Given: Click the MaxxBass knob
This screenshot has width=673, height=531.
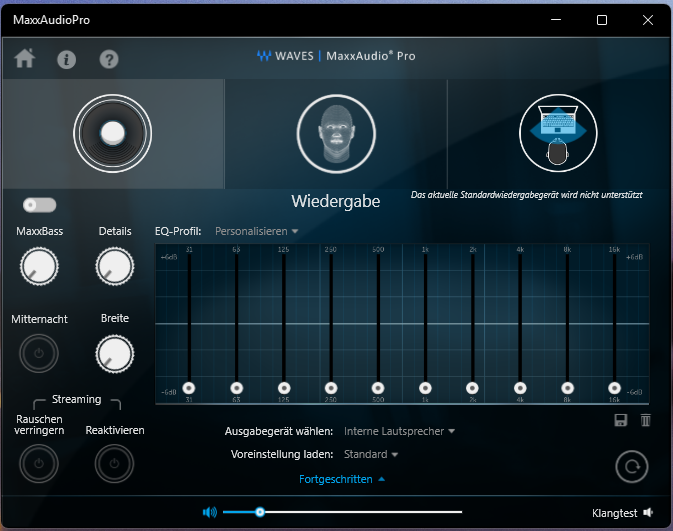Looking at the screenshot, I should [39, 266].
